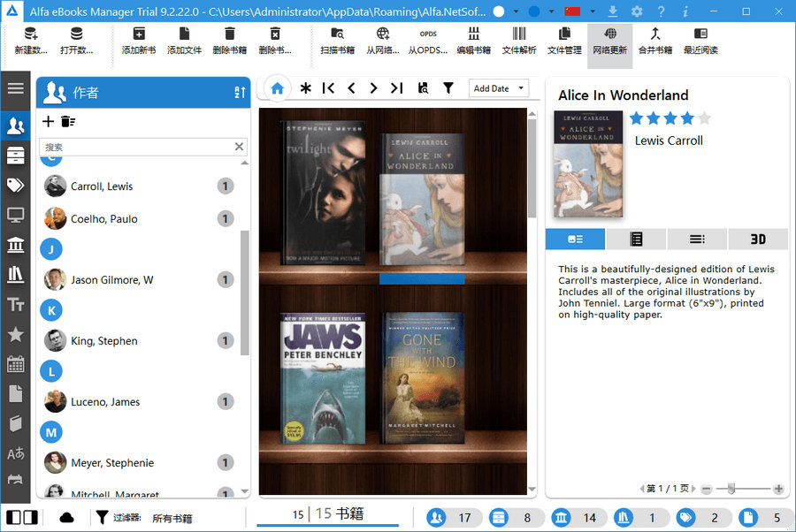Click the Lewis Carroll author link

[x=669, y=139]
